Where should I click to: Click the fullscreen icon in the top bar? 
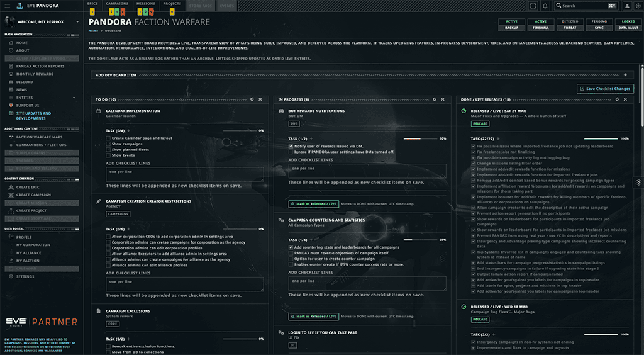point(534,6)
